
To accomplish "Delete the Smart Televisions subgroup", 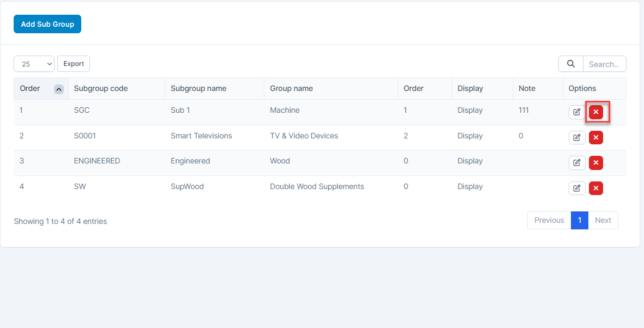I will point(596,137).
